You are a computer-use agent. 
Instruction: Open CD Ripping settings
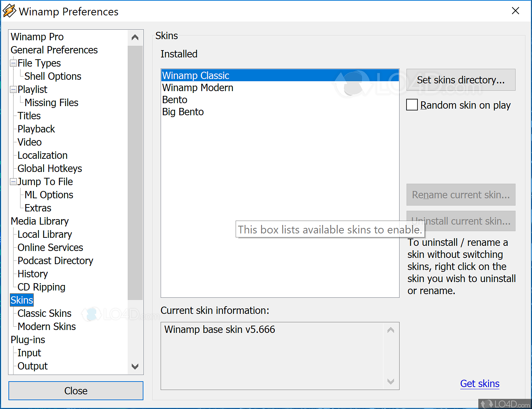point(41,287)
